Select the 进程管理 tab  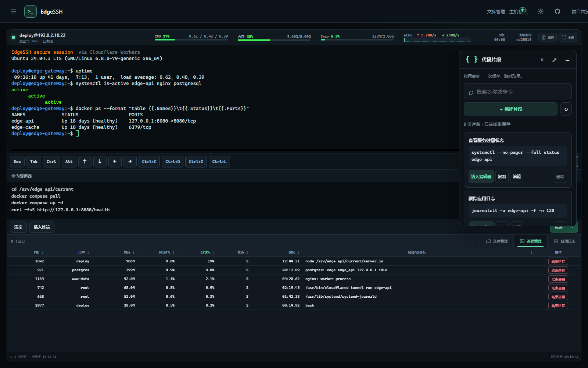pos(530,241)
